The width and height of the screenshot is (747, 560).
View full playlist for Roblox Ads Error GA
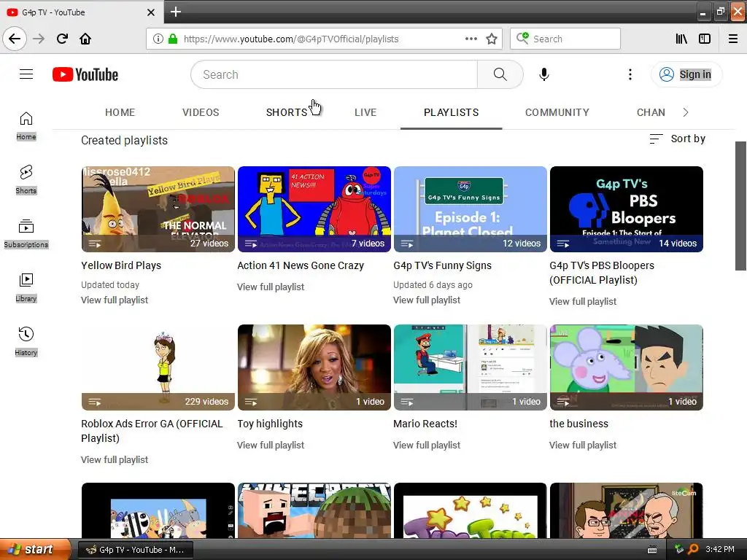(x=115, y=459)
